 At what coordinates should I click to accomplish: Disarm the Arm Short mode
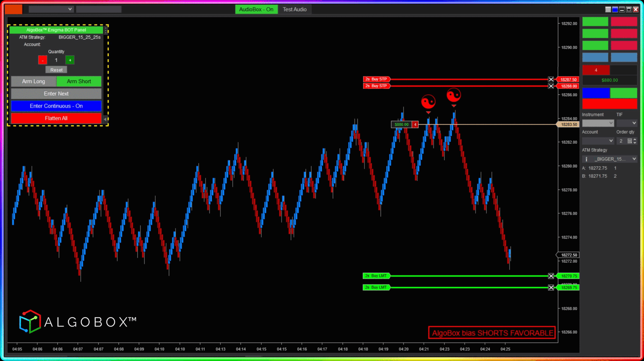[78, 81]
